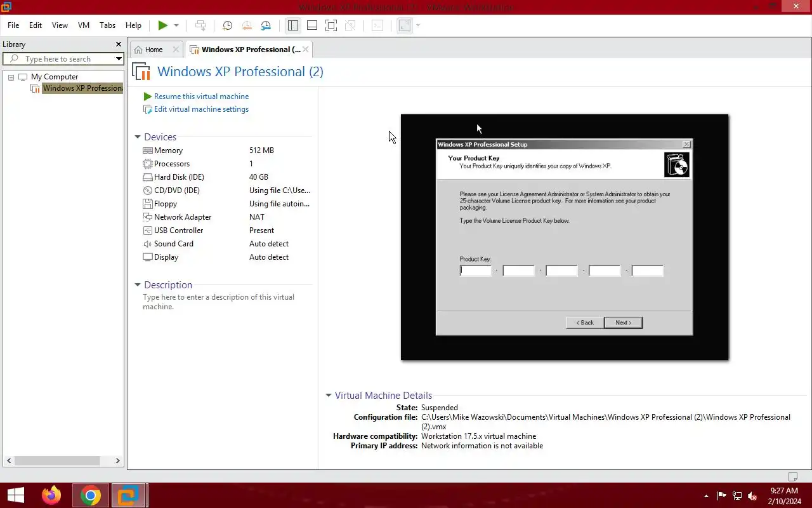
Task: Open the File menu
Action: 13,25
